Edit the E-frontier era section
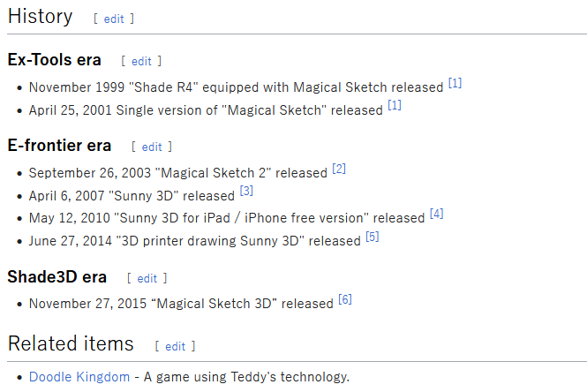This screenshot has width=587, height=392. coord(152,147)
